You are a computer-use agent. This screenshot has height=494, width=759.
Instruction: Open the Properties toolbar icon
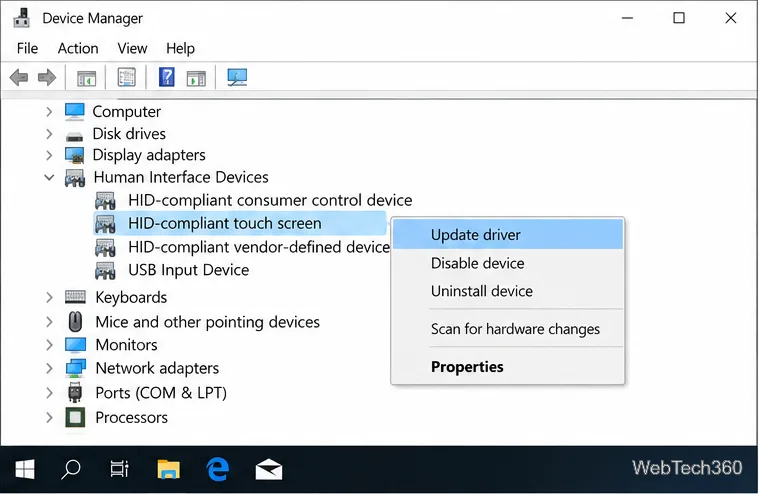(x=127, y=77)
